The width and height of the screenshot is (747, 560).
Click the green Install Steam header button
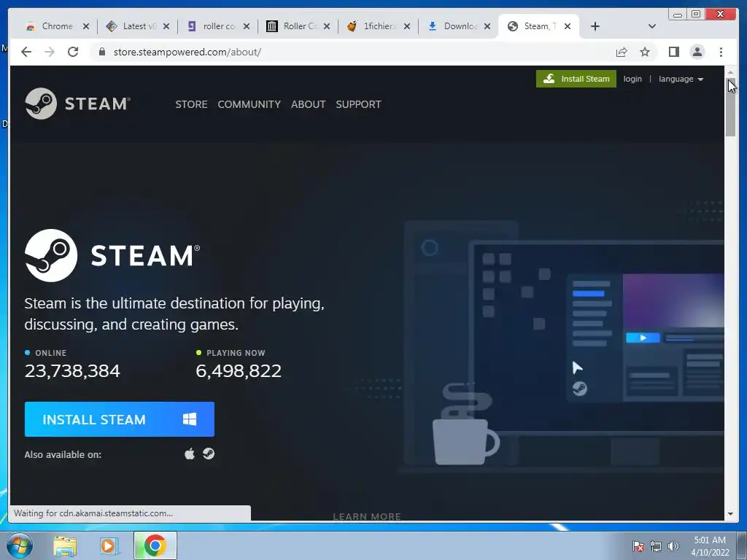point(576,79)
